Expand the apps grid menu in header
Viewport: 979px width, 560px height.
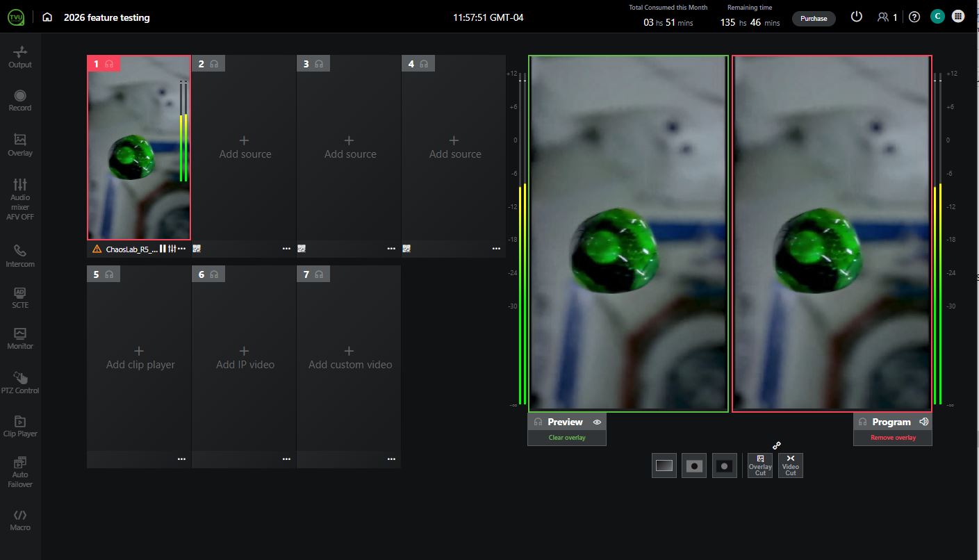958,17
